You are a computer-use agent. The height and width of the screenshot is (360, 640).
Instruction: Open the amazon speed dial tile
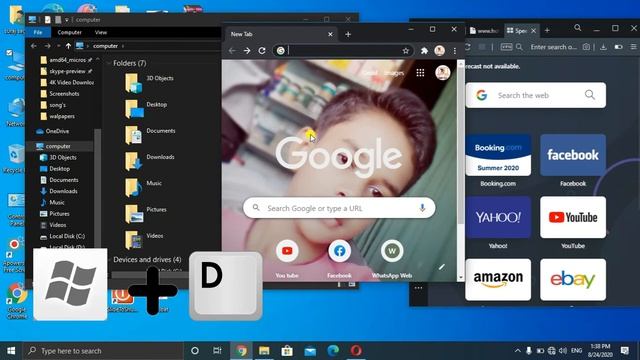click(x=498, y=280)
